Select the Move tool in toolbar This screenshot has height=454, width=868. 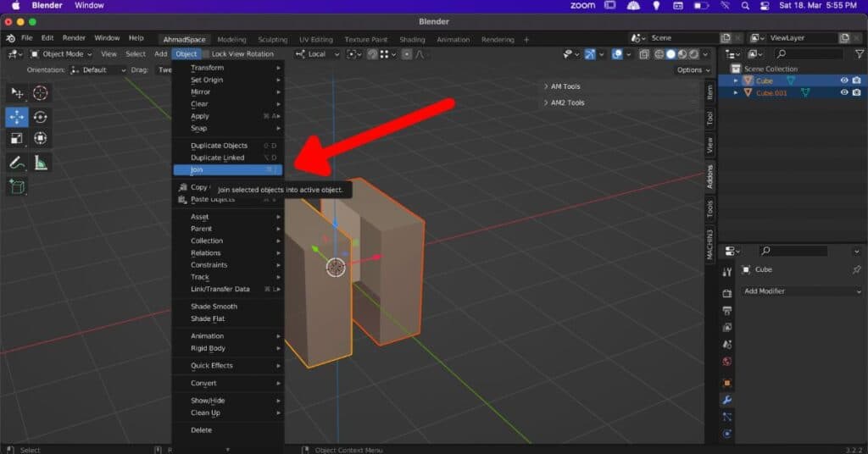click(x=17, y=117)
